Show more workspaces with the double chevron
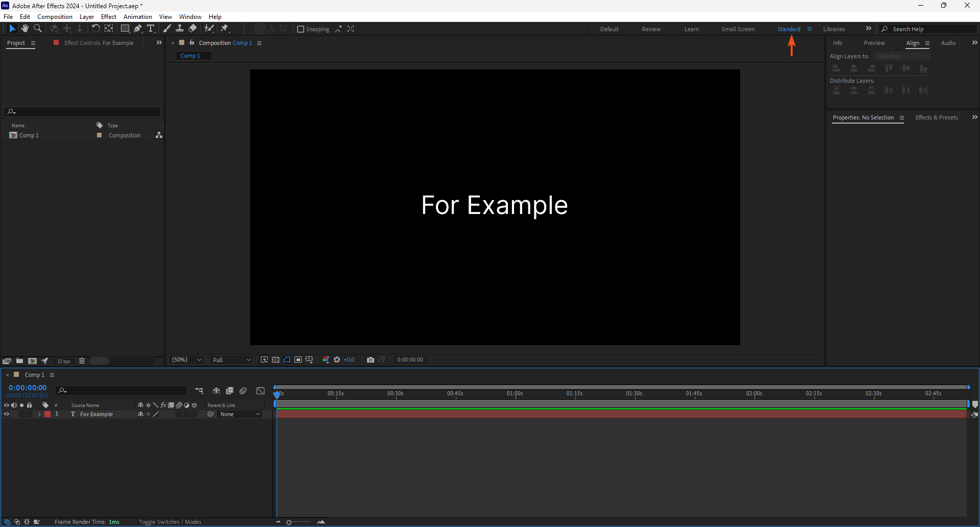 point(869,29)
